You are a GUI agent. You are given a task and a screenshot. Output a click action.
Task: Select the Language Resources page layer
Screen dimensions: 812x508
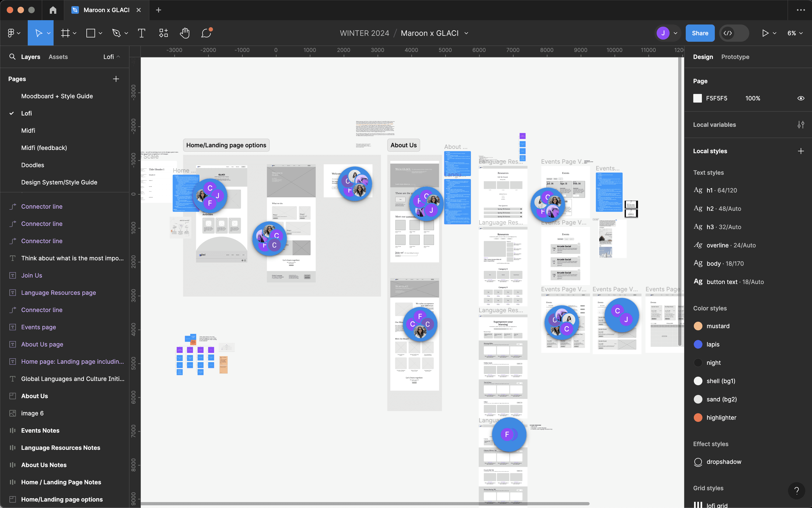coord(58,293)
